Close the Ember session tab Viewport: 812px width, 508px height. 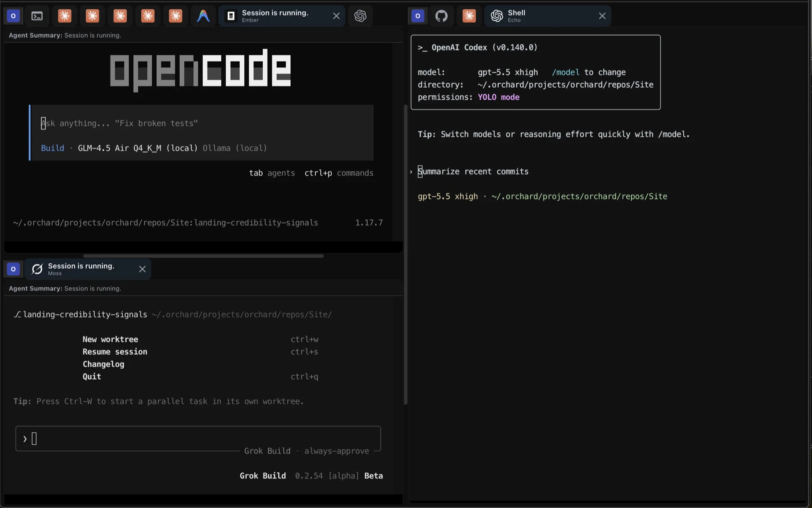coord(336,16)
